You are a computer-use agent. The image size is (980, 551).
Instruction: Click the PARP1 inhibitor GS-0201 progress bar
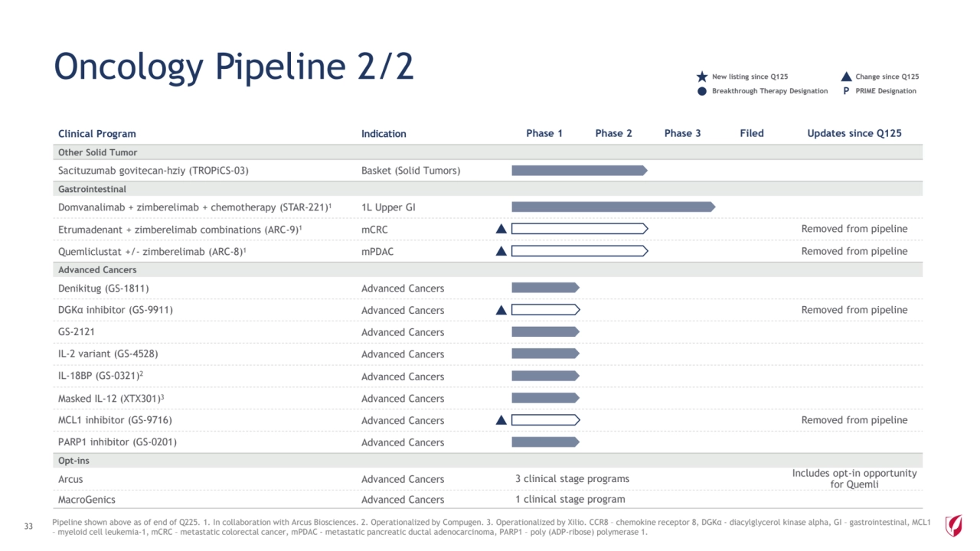(545, 442)
